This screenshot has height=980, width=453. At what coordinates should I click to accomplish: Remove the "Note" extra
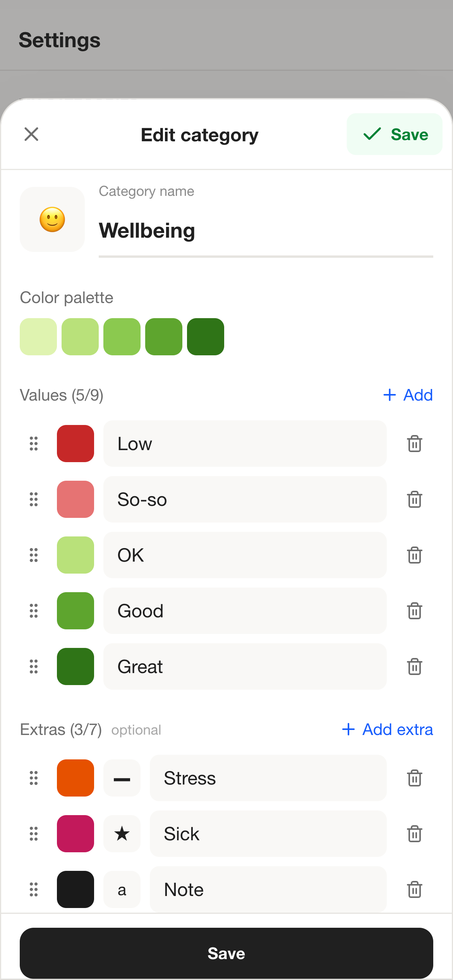coord(415,889)
